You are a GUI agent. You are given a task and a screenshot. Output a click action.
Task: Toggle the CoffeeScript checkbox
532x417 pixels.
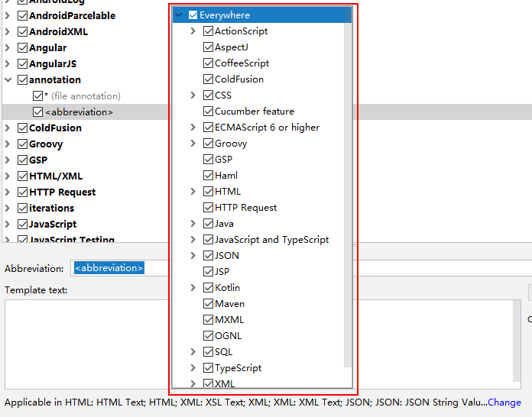pyautogui.click(x=208, y=63)
